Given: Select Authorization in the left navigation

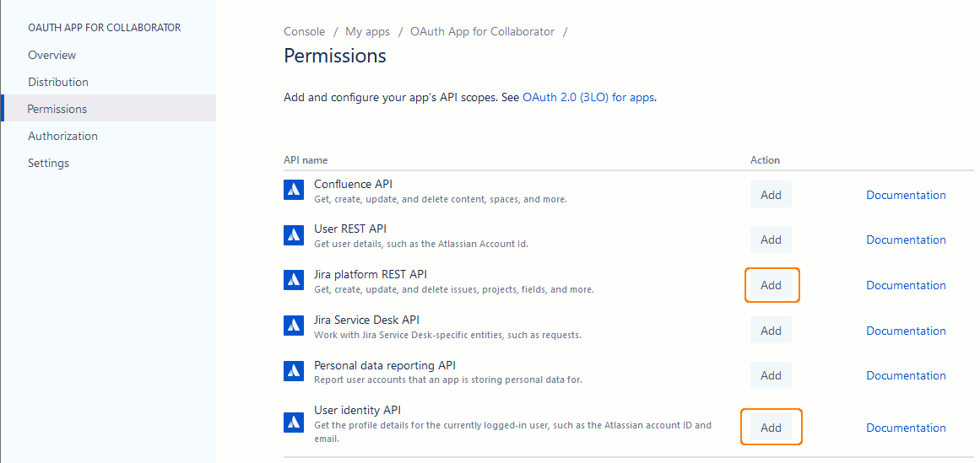Looking at the screenshot, I should [x=62, y=136].
